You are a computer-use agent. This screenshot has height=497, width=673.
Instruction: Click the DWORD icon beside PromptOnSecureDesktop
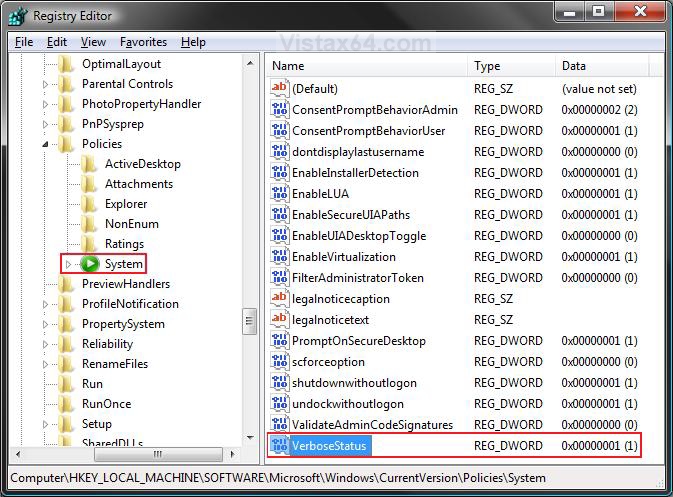click(x=279, y=340)
